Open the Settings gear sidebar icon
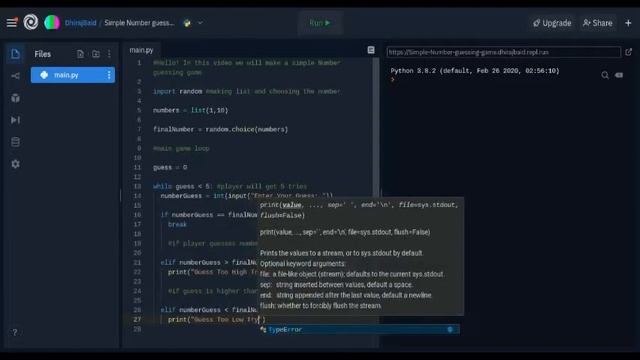This screenshot has height=360, width=640. 16,164
